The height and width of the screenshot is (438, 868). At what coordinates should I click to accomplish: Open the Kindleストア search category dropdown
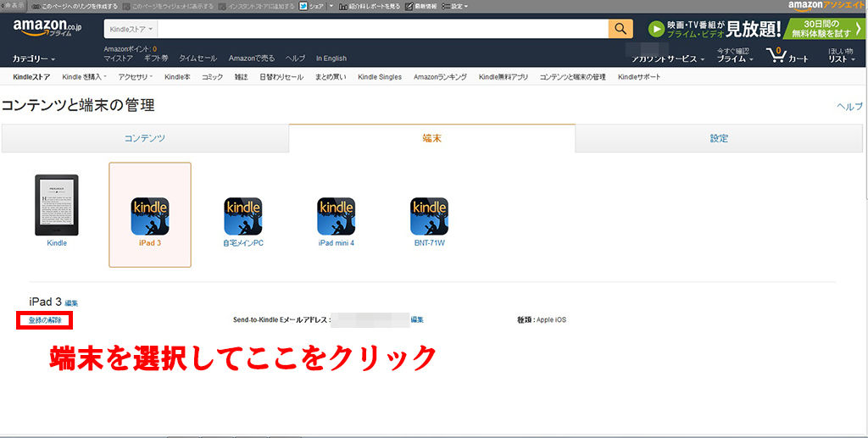(131, 29)
